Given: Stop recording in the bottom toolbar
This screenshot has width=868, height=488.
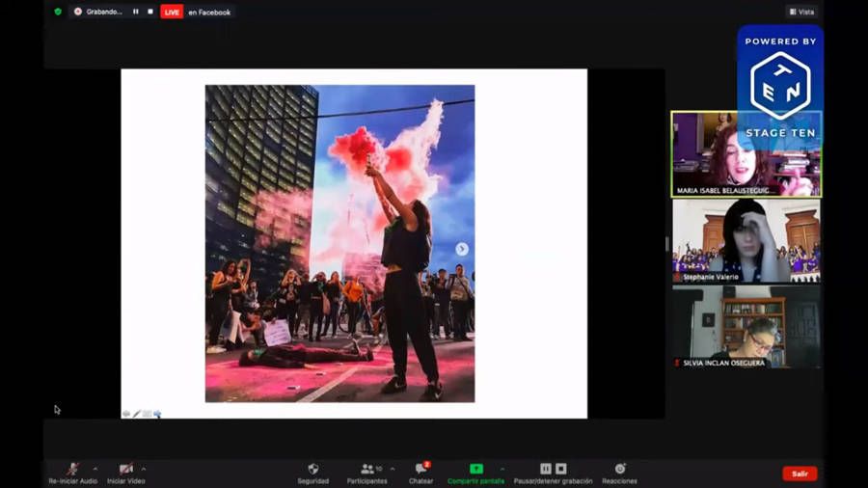Looking at the screenshot, I should (x=561, y=469).
